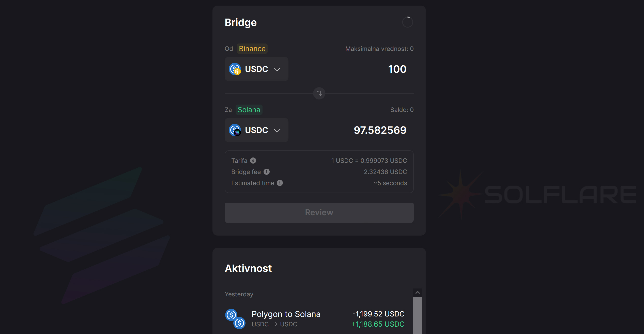Click Maksimalna vrednost to use max amount
The image size is (644, 334).
[379, 49]
